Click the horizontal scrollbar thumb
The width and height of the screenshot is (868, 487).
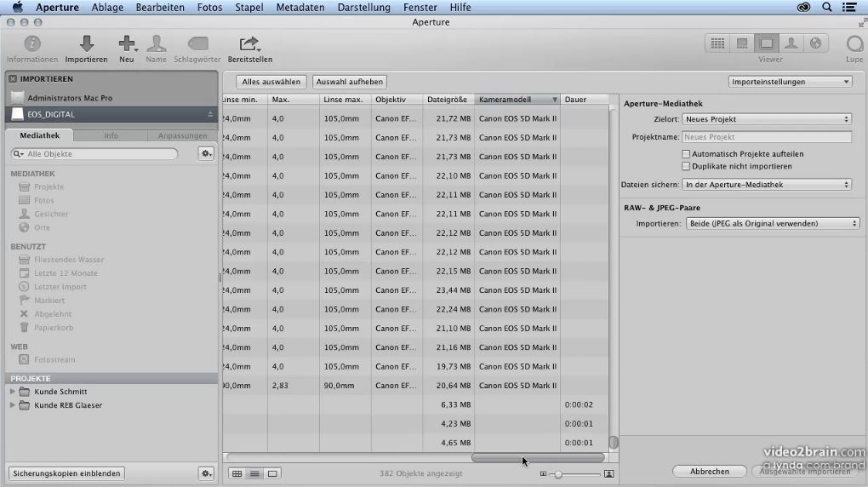point(538,457)
